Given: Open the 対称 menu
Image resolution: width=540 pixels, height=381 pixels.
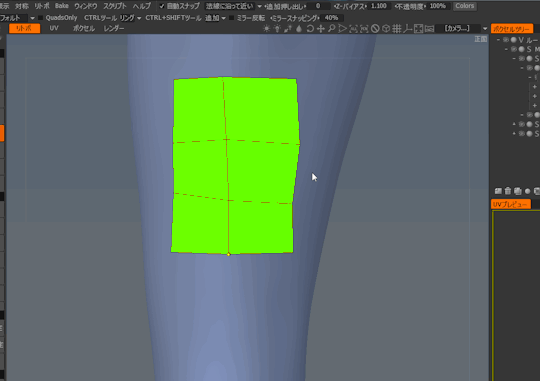Looking at the screenshot, I should 22,6.
